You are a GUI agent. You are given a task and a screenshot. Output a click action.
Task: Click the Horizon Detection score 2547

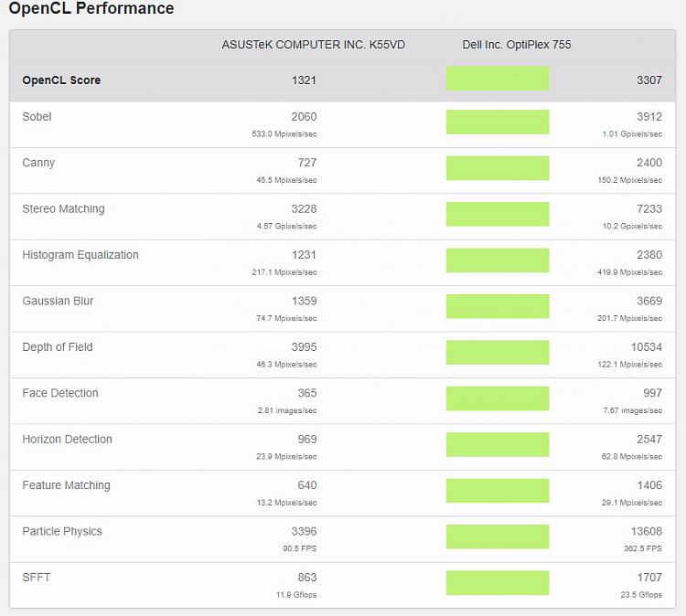[649, 440]
